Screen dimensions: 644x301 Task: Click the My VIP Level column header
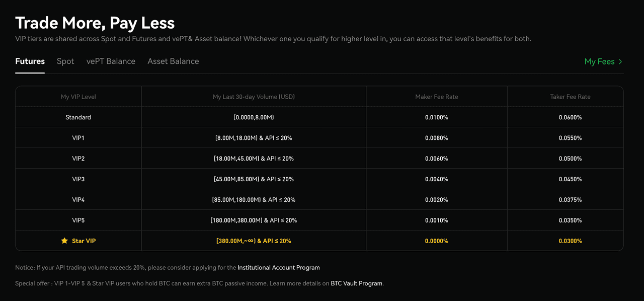pyautogui.click(x=78, y=97)
